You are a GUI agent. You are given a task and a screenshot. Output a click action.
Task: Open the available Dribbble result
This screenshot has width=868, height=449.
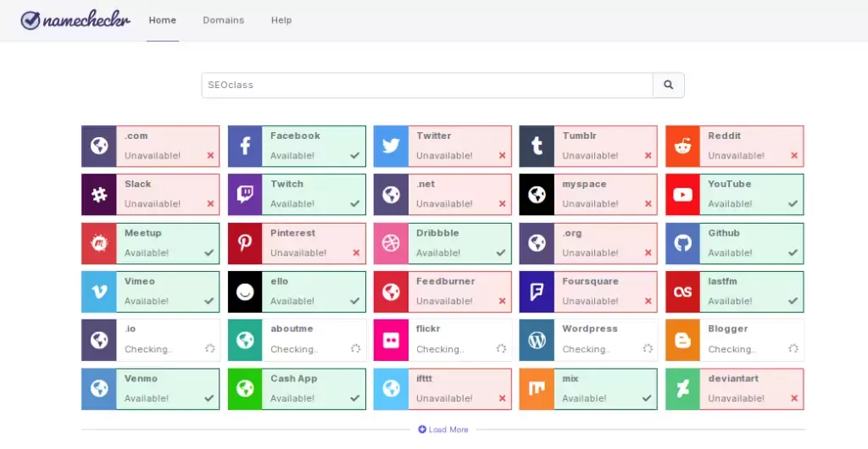click(x=459, y=244)
